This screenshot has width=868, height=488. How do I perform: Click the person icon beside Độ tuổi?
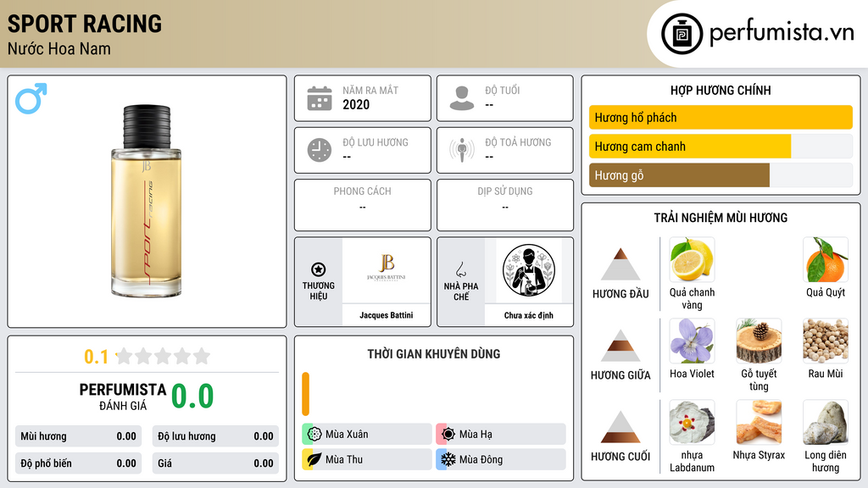462,98
